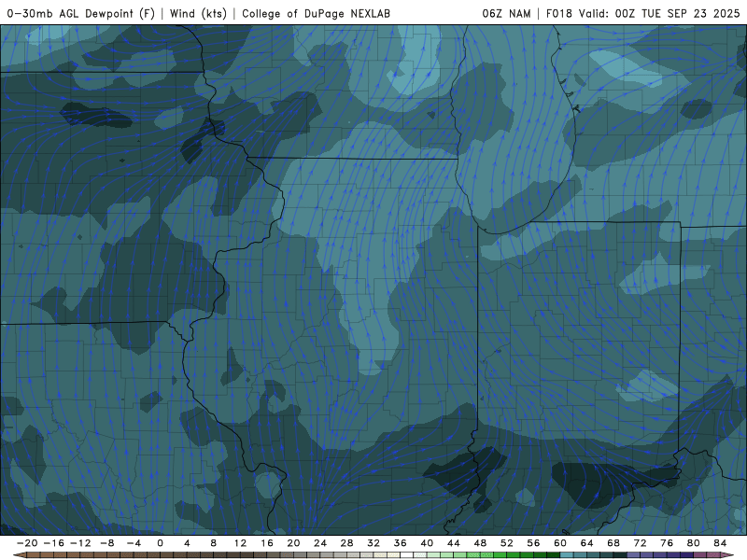Click the 16 legend value
The width and height of the screenshot is (747, 560).
(267, 543)
